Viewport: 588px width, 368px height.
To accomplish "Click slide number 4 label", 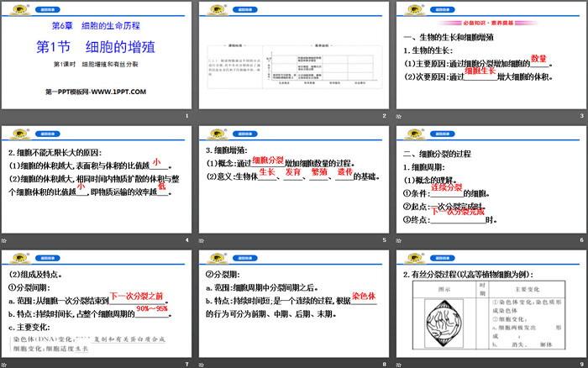I will (186, 240).
